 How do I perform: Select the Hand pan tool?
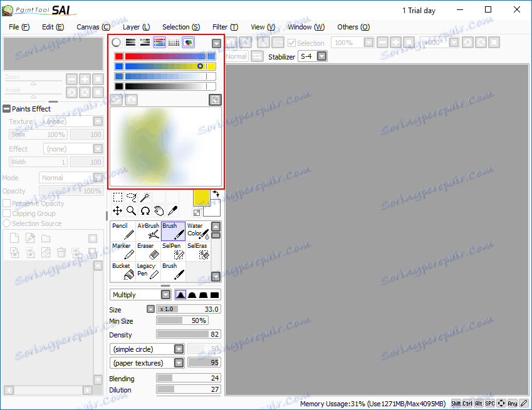tap(159, 211)
